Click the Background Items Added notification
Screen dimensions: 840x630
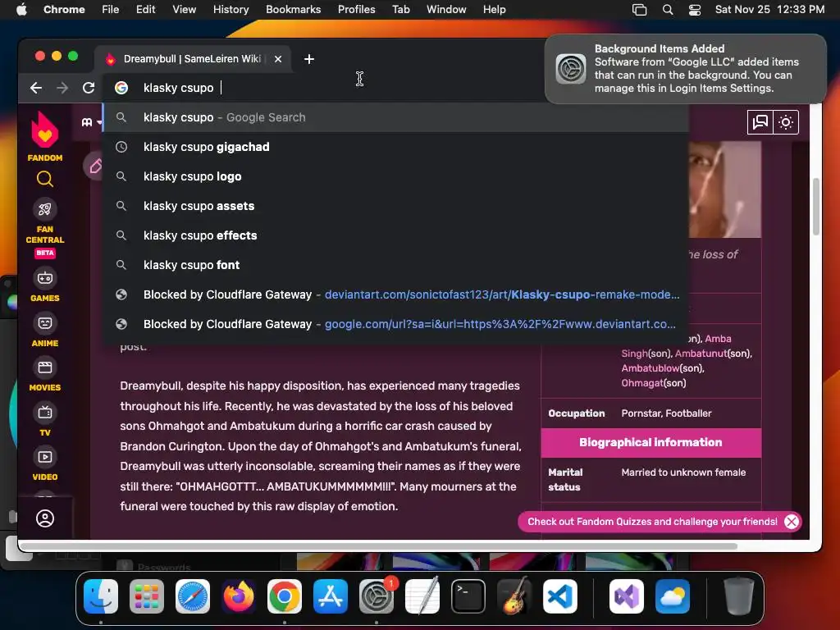686,69
